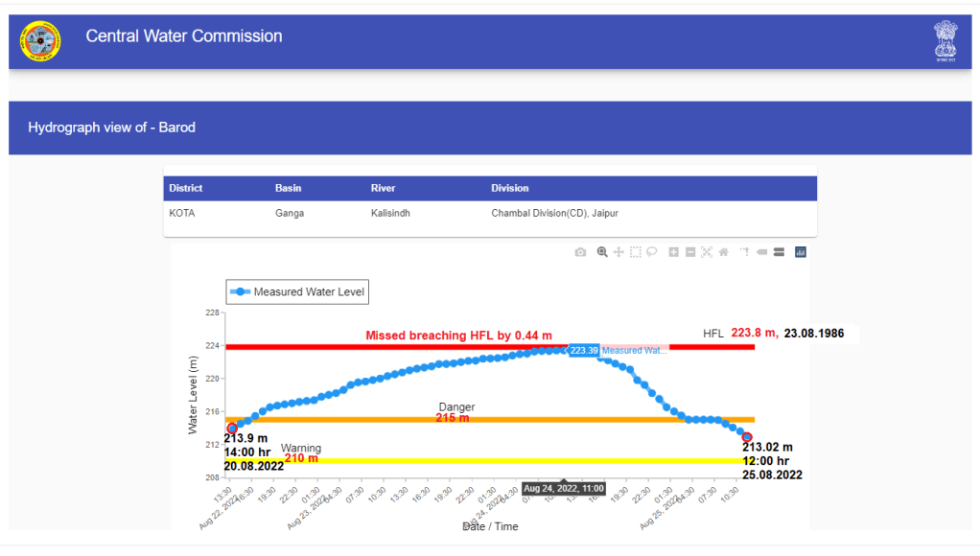The image size is (980, 556).
Task: Click the Zoom Out minus icon
Action: coord(690,252)
